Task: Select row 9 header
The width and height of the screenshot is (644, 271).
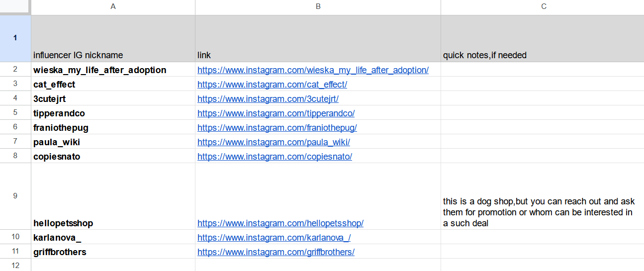Action: click(15, 196)
